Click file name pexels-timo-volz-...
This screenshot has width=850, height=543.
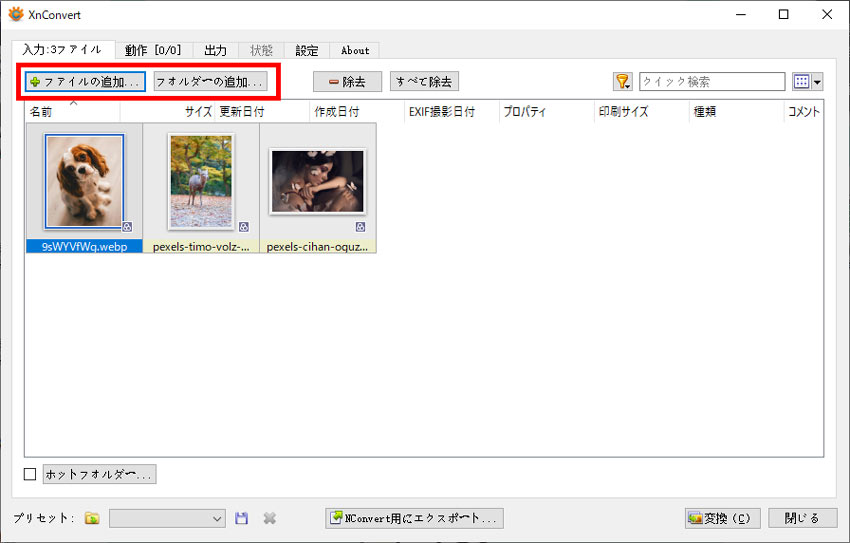201,247
